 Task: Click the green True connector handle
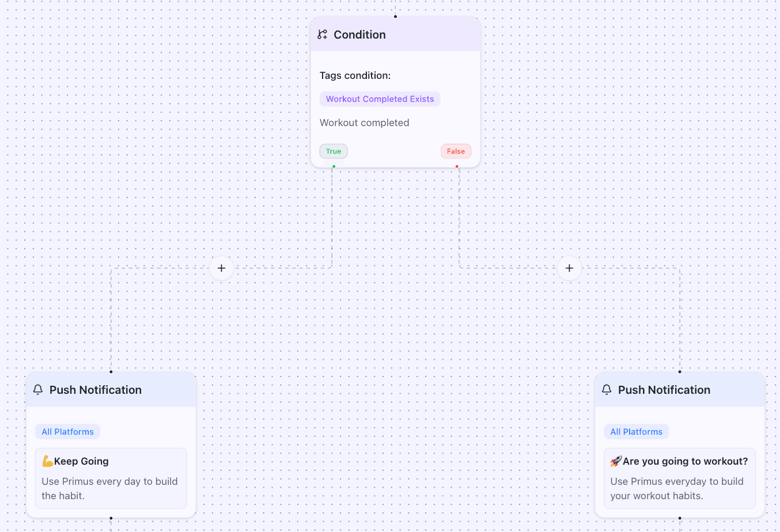[x=334, y=166]
